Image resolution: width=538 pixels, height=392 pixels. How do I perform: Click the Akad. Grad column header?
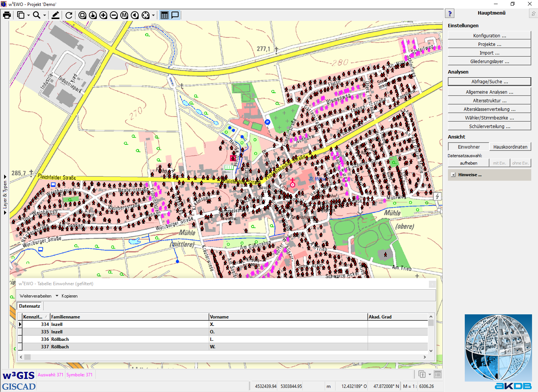[x=398, y=317]
